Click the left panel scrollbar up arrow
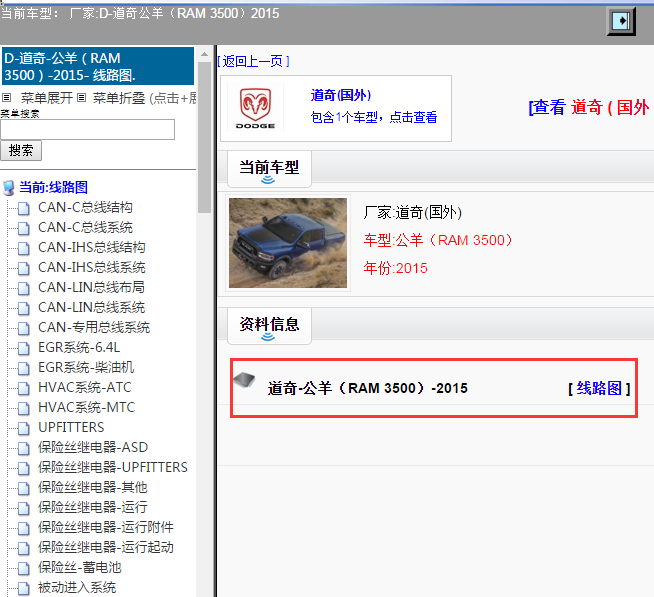654x597 pixels. click(x=204, y=55)
